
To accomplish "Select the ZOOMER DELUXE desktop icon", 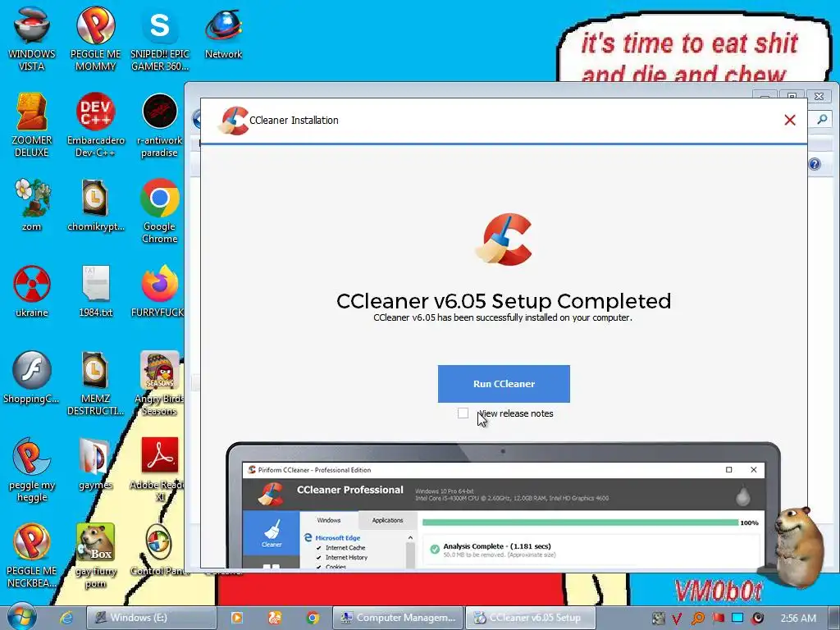I will (x=32, y=125).
